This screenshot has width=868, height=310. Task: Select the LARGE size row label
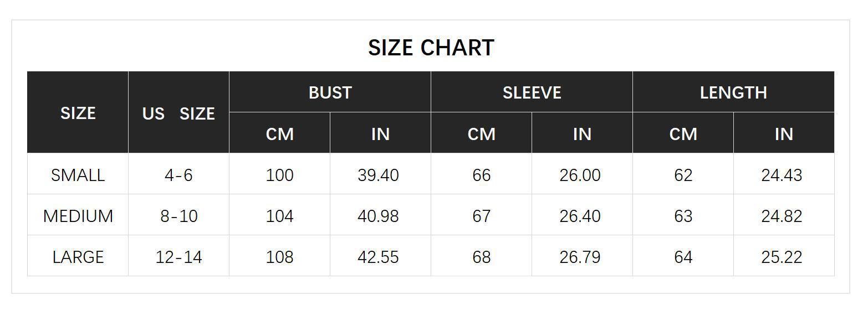78,257
